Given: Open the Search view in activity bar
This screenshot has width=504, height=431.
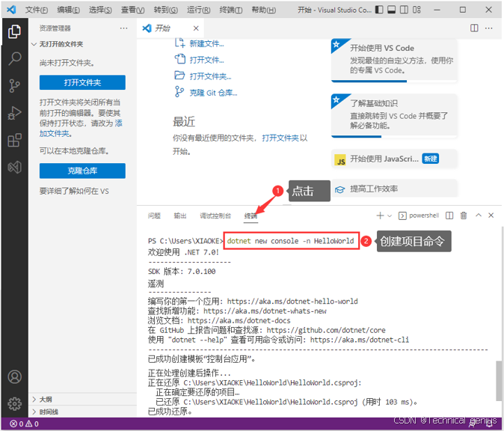Looking at the screenshot, I should tap(14, 58).
